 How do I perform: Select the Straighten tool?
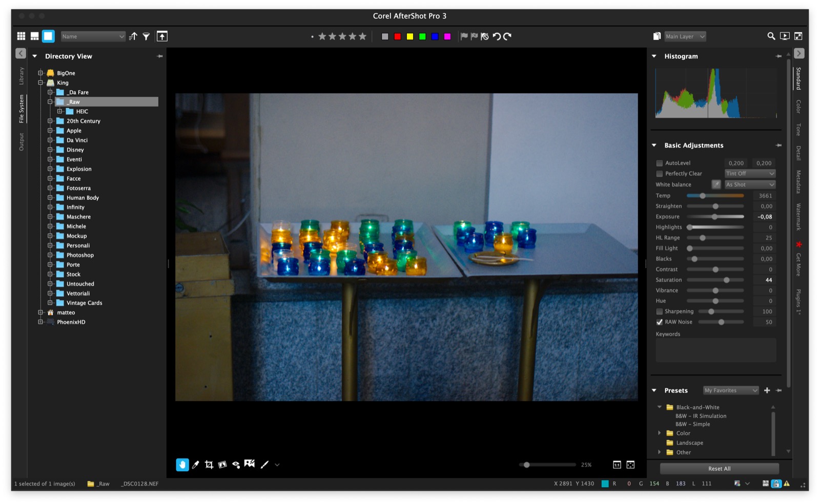click(222, 465)
